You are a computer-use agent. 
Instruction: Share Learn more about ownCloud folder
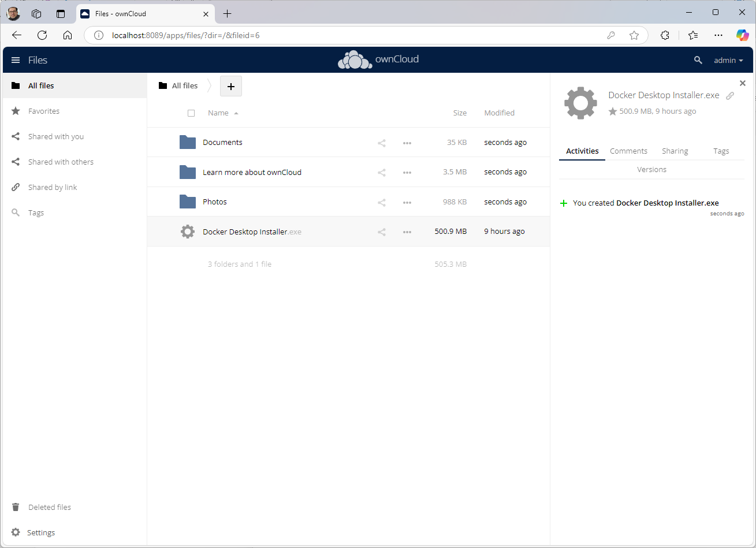(x=382, y=172)
